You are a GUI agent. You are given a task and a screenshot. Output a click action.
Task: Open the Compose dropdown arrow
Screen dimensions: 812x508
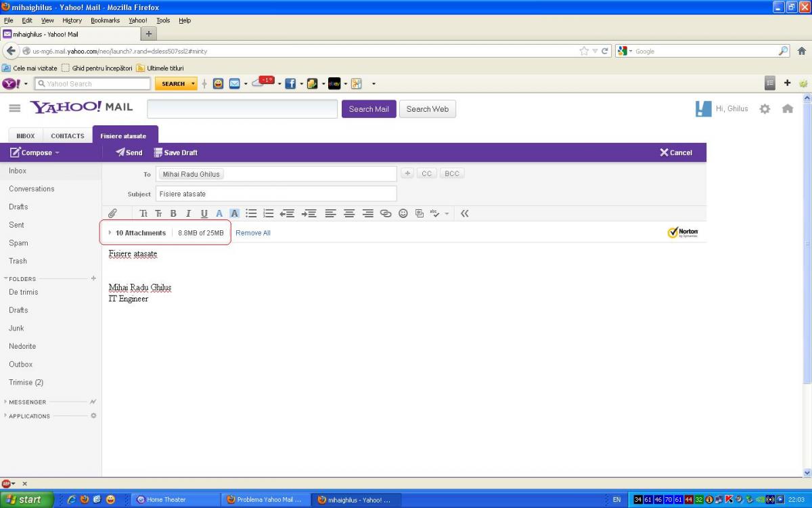click(58, 153)
